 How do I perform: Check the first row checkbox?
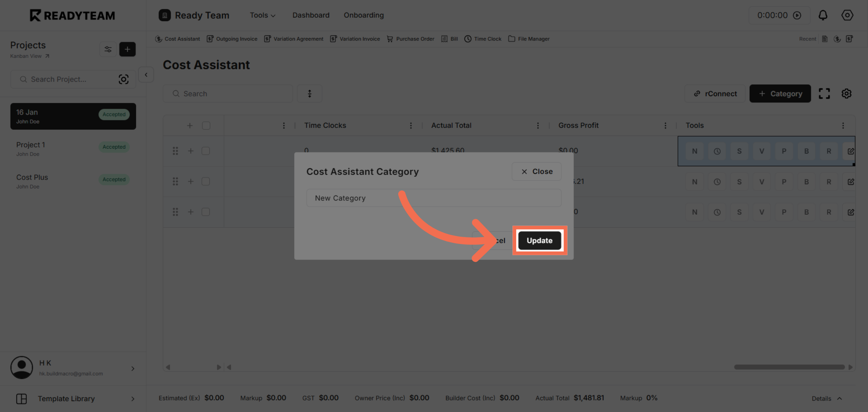(x=206, y=151)
